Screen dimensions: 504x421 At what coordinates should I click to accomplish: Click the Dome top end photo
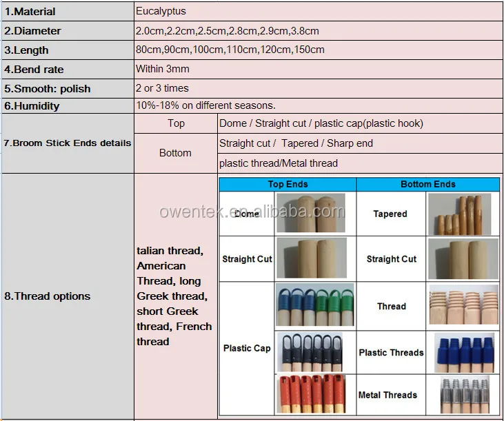coord(310,213)
